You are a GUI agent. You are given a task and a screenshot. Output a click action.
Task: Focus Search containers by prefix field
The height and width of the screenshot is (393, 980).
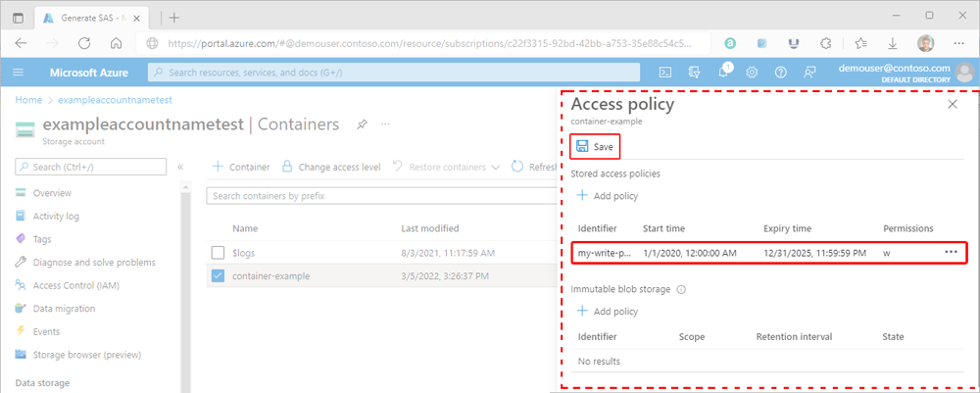tap(381, 196)
